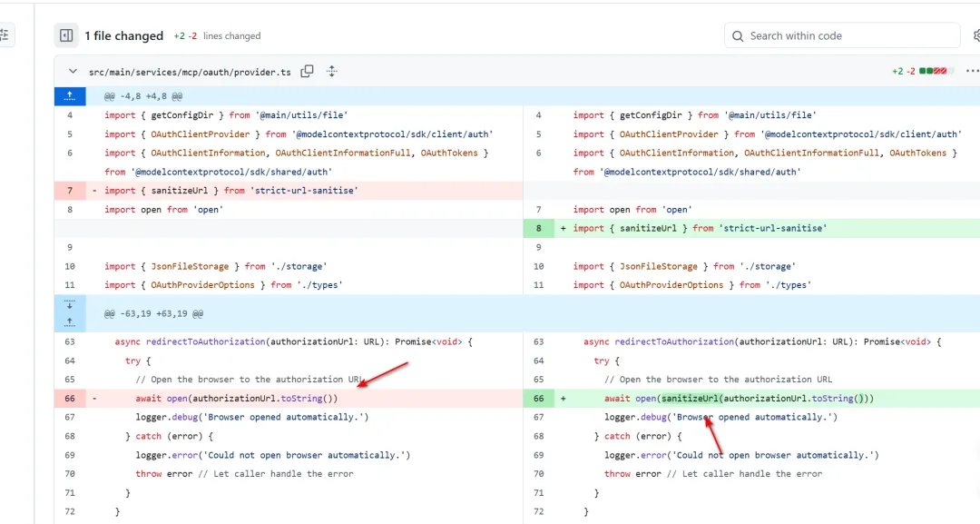This screenshot has width=980, height=524.
Task: Open the filter options in the left sidebar
Action: pyautogui.click(x=5, y=35)
